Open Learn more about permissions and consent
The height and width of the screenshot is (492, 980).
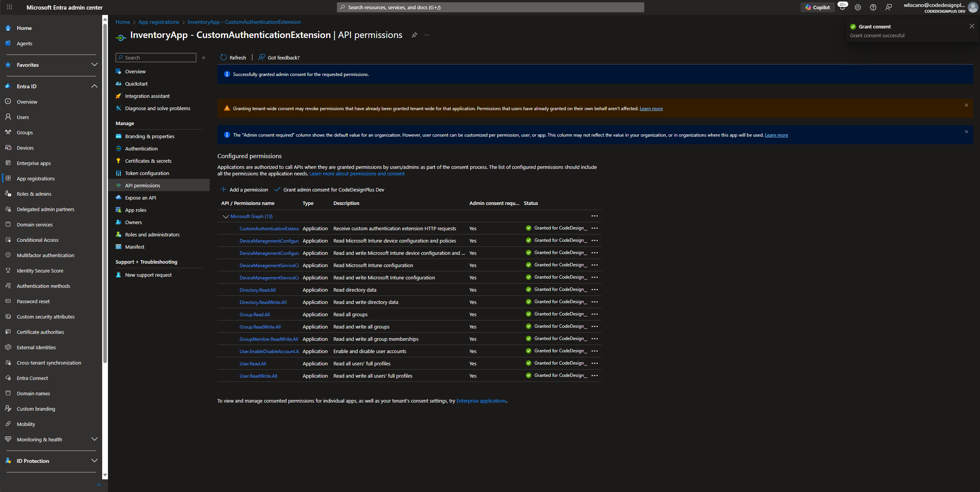coord(357,174)
